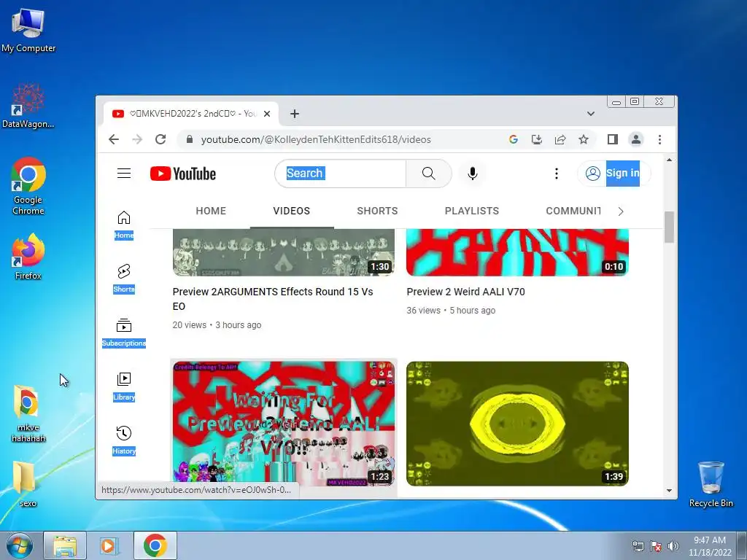Screen dimensions: 747x560
Task: Go back in Chrome
Action: coord(114,139)
